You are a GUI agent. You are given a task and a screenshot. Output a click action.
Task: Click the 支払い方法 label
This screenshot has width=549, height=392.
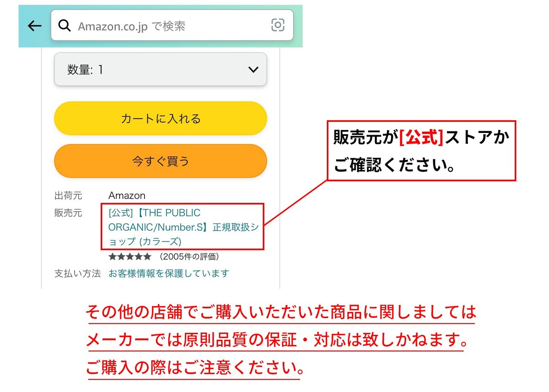[x=77, y=273]
